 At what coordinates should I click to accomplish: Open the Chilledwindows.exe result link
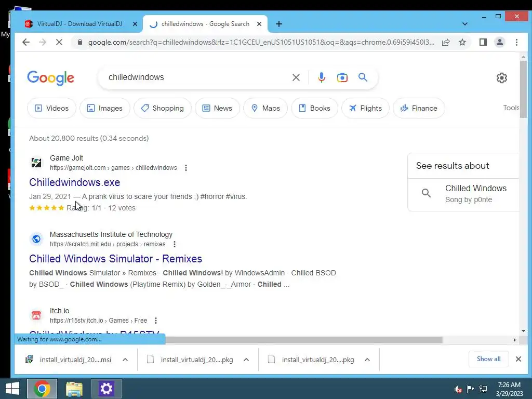(75, 182)
